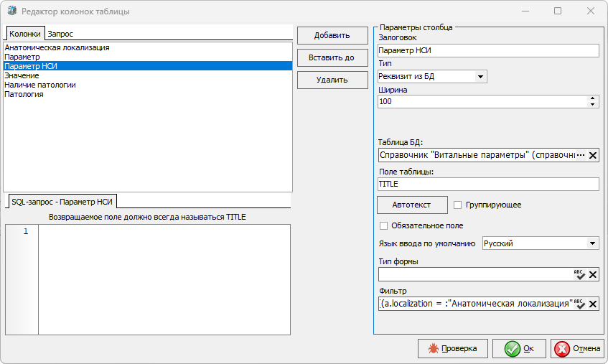Clear the Фильтр field with X icon
The image size is (608, 364).
point(592,304)
